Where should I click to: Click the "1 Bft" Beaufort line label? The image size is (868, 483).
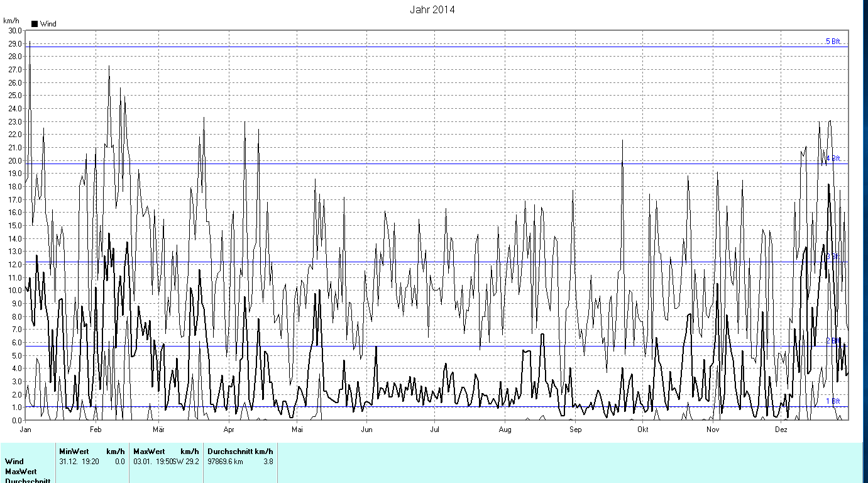(833, 401)
